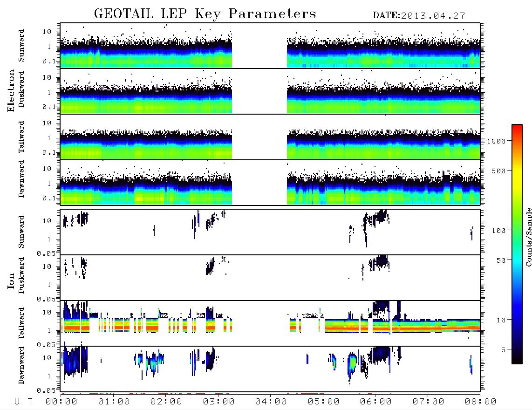Click the "00:00" time tick label
The height and width of the screenshot is (410, 532).
[x=61, y=402]
